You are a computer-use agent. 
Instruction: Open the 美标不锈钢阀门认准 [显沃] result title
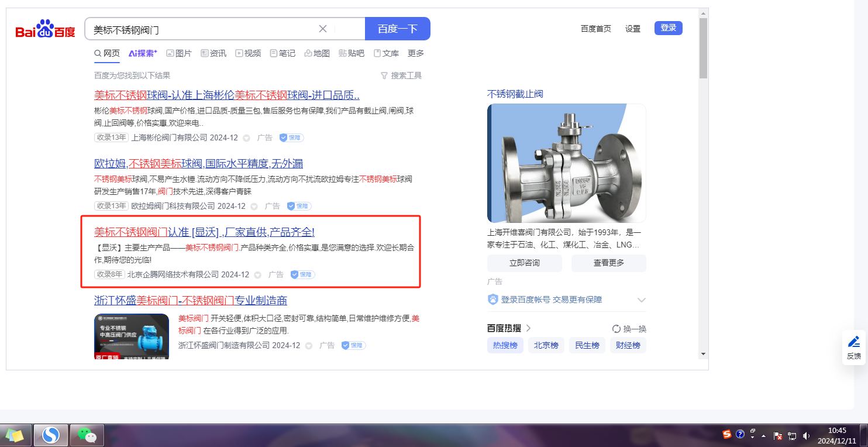(x=205, y=232)
